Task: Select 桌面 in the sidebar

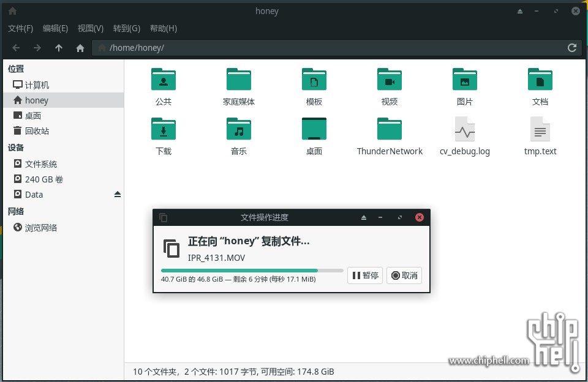Action: [63, 116]
